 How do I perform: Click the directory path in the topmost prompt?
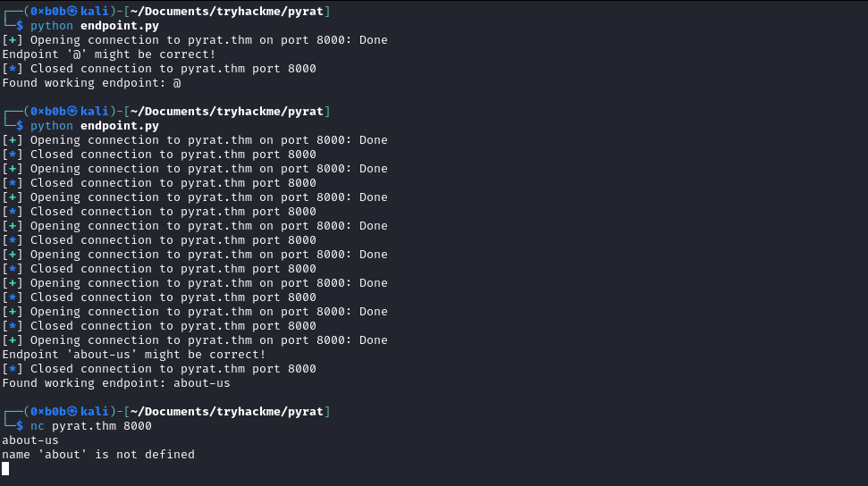click(225, 12)
